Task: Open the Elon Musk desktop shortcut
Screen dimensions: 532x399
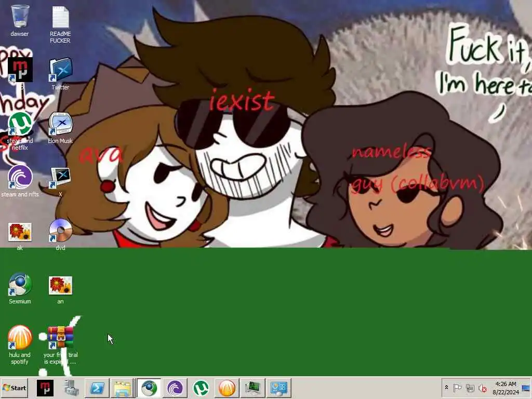Action: (60, 127)
